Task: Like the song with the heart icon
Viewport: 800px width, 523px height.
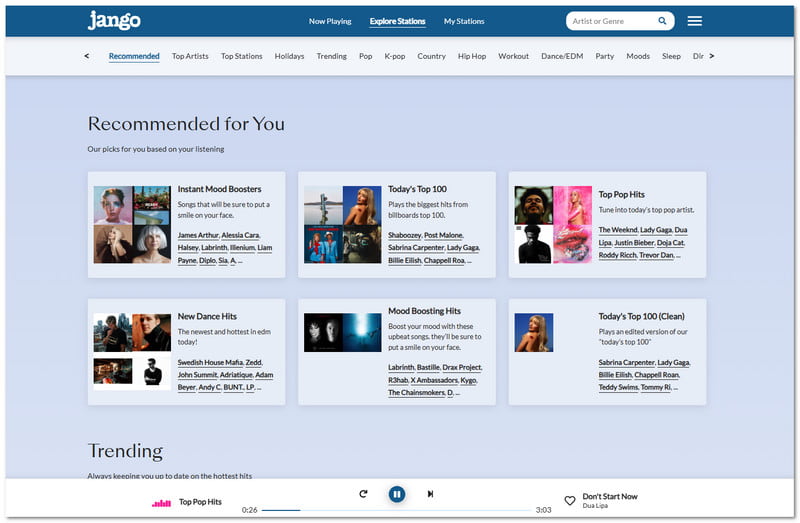Action: 570,500
